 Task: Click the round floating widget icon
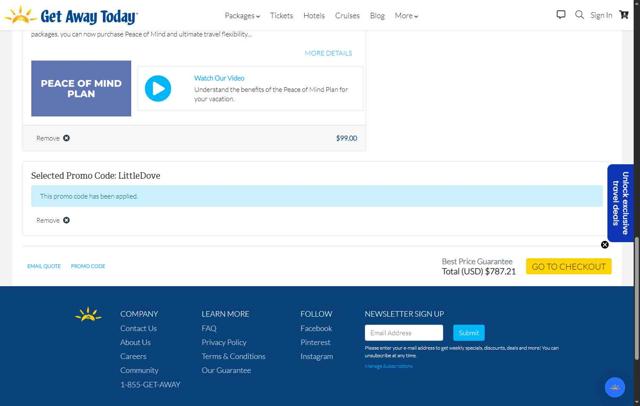click(615, 388)
